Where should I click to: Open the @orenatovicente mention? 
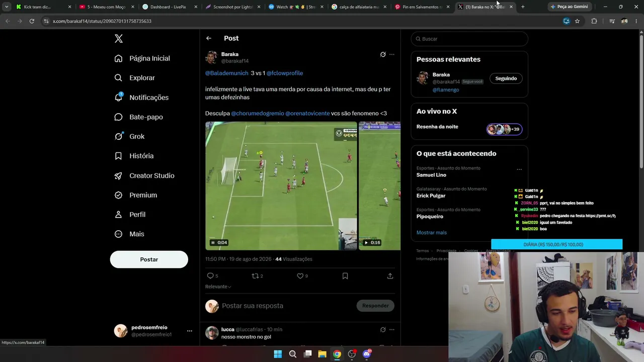click(307, 114)
